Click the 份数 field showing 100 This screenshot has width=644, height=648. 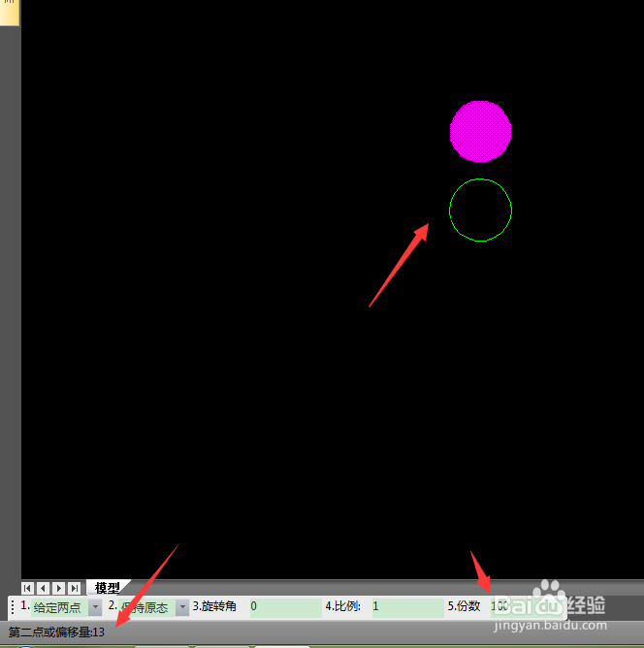526,607
